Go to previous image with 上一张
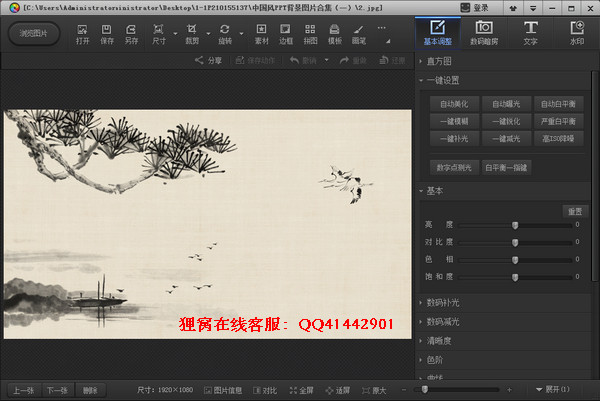This screenshot has height=401, width=600. 24,390
